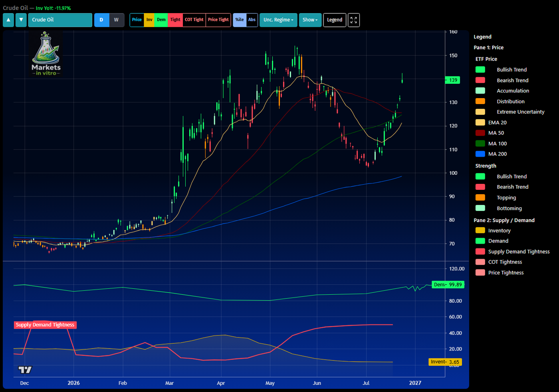Click the Demand green swatch
The width and height of the screenshot is (559, 392).
[x=480, y=241]
